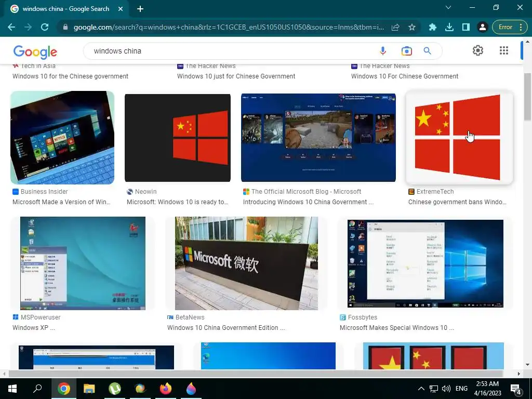Image resolution: width=532 pixels, height=399 pixels.
Task: Click the Chrome taskbar icon
Action: [63, 389]
